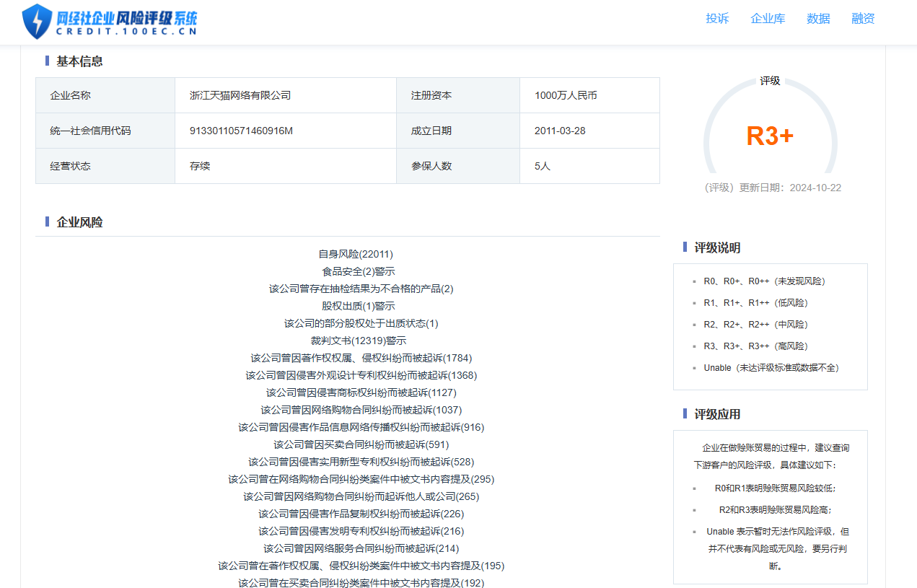The height and width of the screenshot is (588, 917).
Task: Open the 企业库 navigation menu item
Action: (x=768, y=19)
